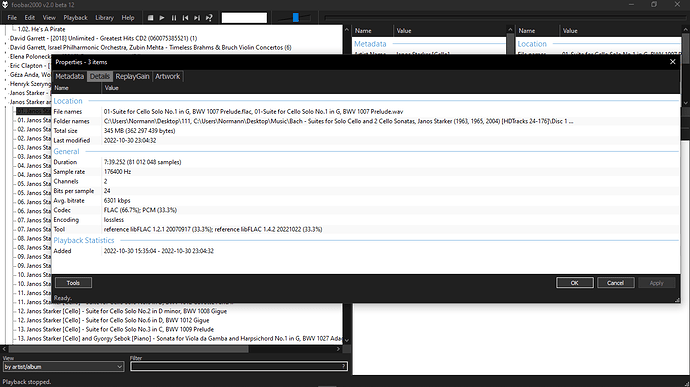Select the Channels row
Viewport: 690px width, 387px height.
[366, 181]
